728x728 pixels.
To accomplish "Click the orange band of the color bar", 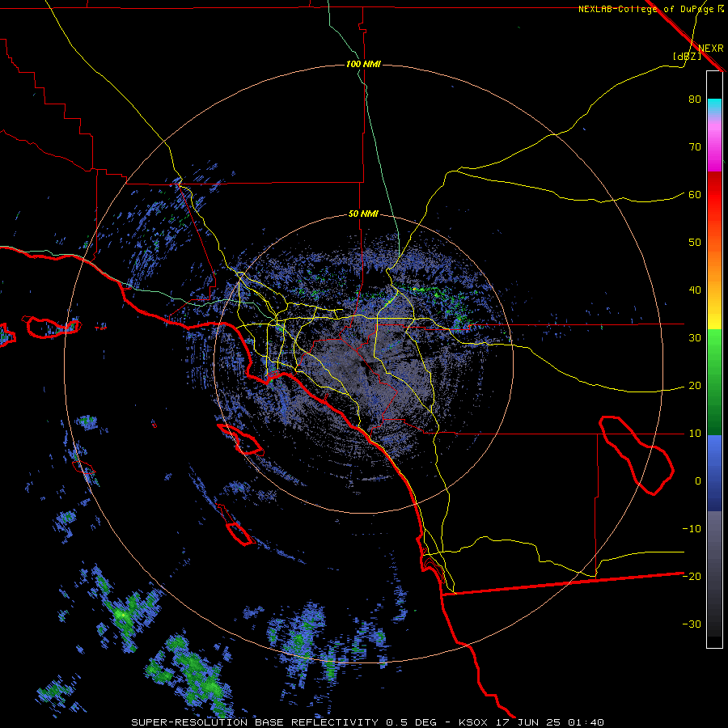I will click(714, 260).
